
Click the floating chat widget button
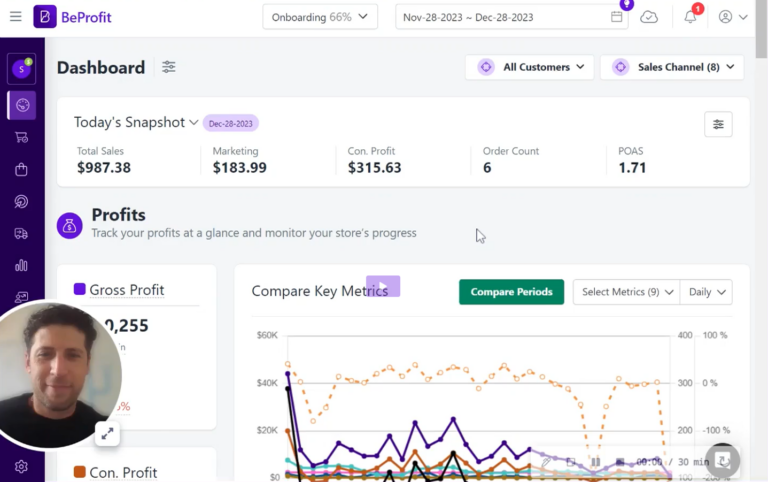(722, 460)
